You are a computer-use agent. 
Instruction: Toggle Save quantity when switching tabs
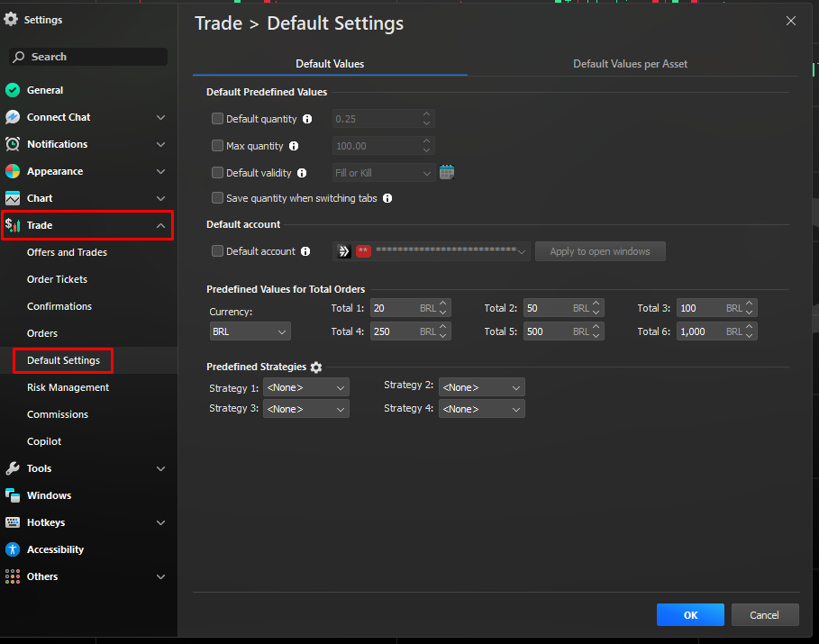(x=217, y=198)
